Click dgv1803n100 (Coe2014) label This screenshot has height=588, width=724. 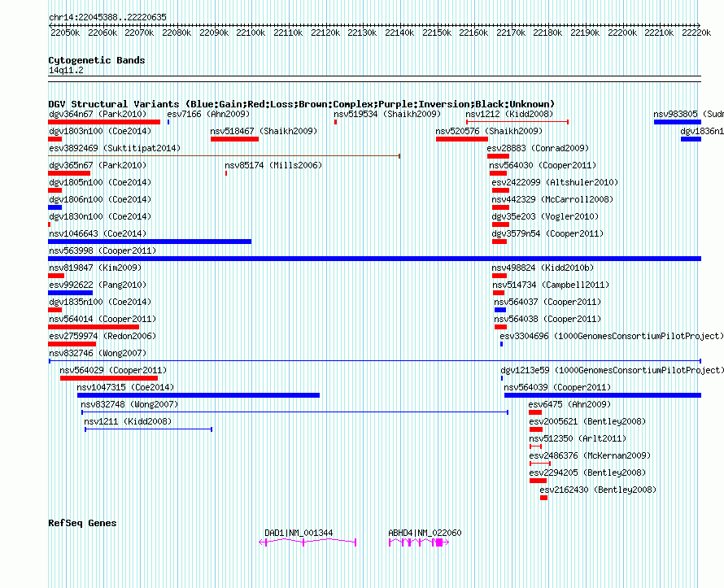(x=100, y=131)
